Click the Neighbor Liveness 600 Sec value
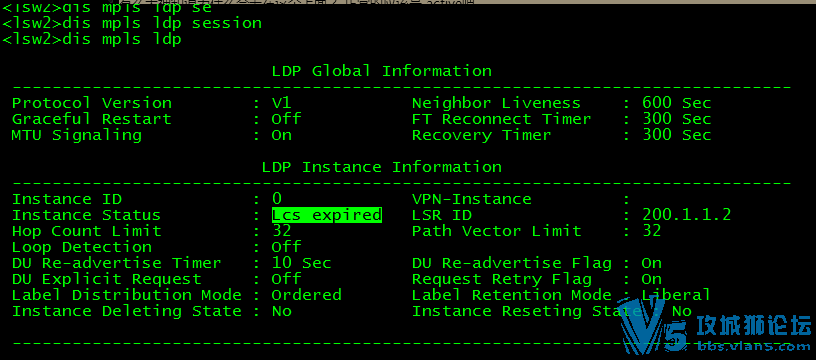 pyautogui.click(x=677, y=102)
